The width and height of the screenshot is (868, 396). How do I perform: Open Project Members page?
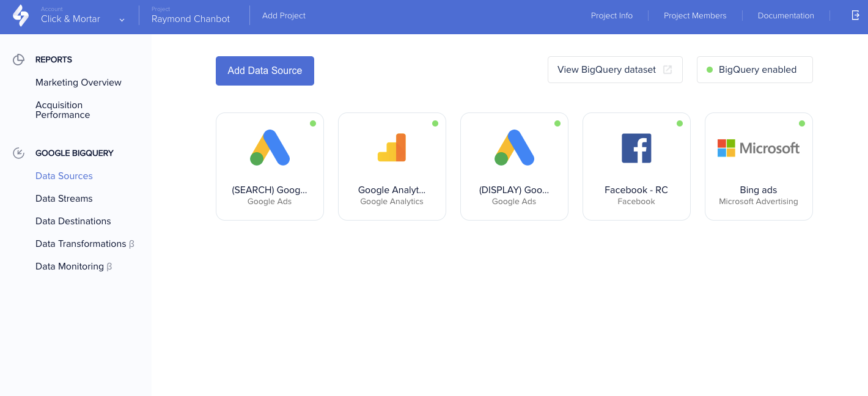tap(695, 16)
